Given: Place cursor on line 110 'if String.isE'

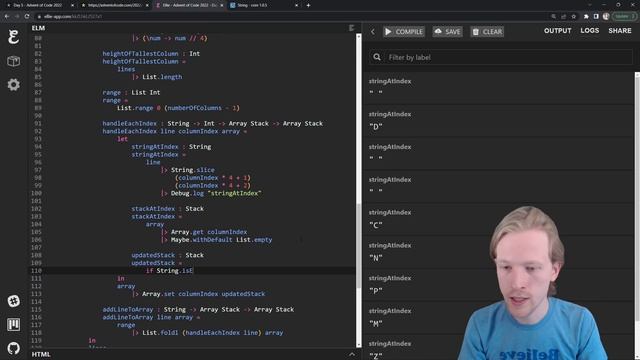Looking at the screenshot, I should 170,271.
